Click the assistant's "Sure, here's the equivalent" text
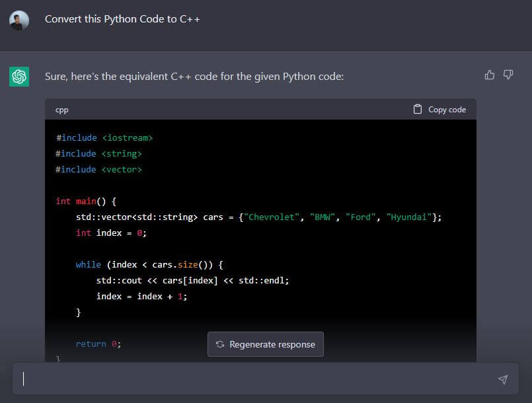The width and height of the screenshot is (532, 403). tap(194, 77)
